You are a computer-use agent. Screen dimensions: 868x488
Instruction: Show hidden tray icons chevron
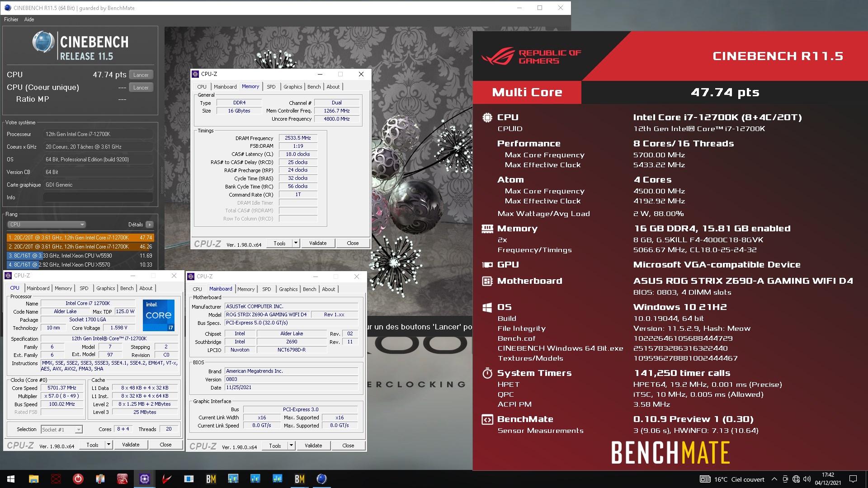774,479
